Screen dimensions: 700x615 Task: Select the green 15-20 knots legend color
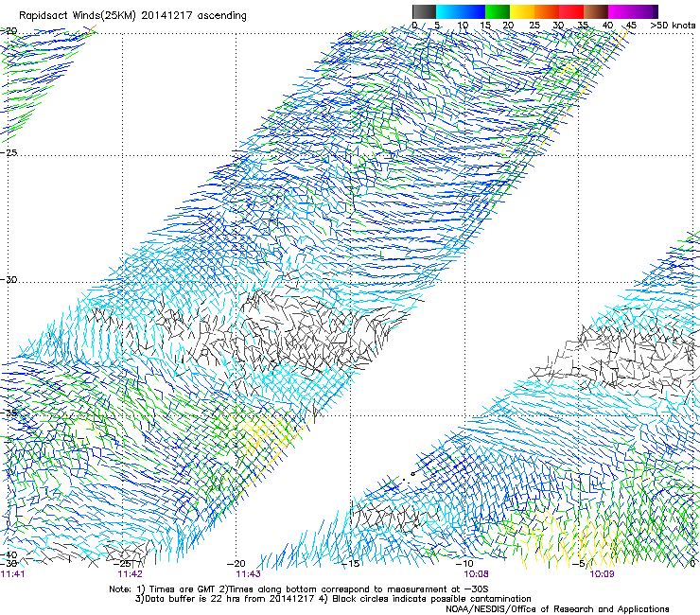click(498, 11)
